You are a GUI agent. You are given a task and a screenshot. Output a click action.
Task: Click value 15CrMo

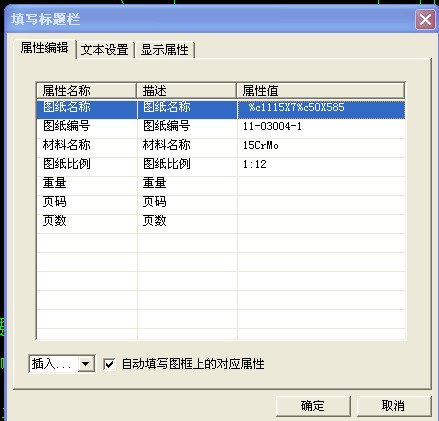click(321, 147)
